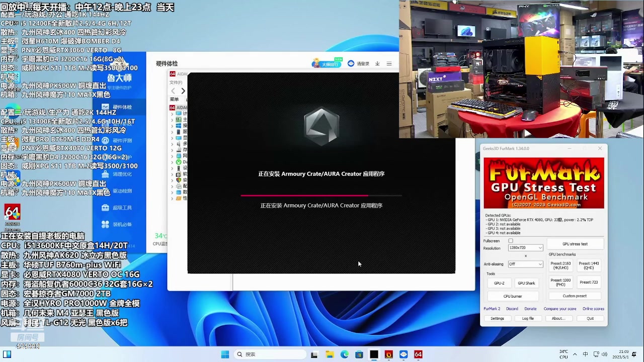644x362 pixels.
Task: Open the Donate link in FurMark
Action: tap(530, 309)
